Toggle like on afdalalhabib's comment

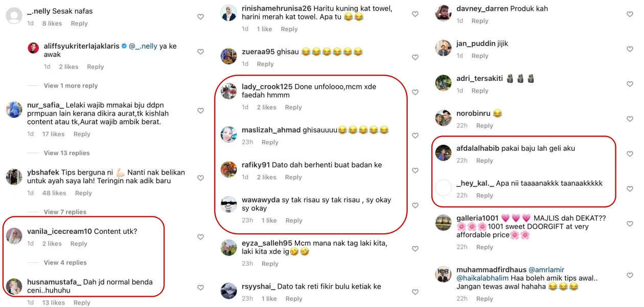(630, 154)
